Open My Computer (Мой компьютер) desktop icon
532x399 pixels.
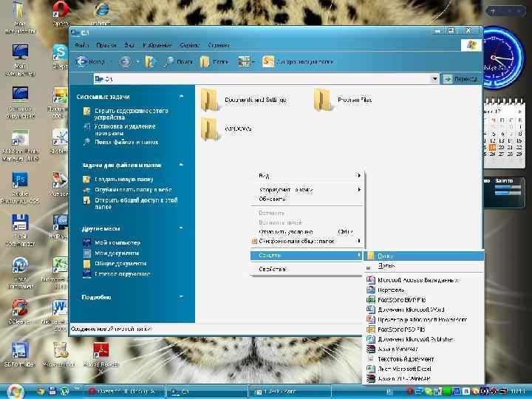(x=20, y=60)
